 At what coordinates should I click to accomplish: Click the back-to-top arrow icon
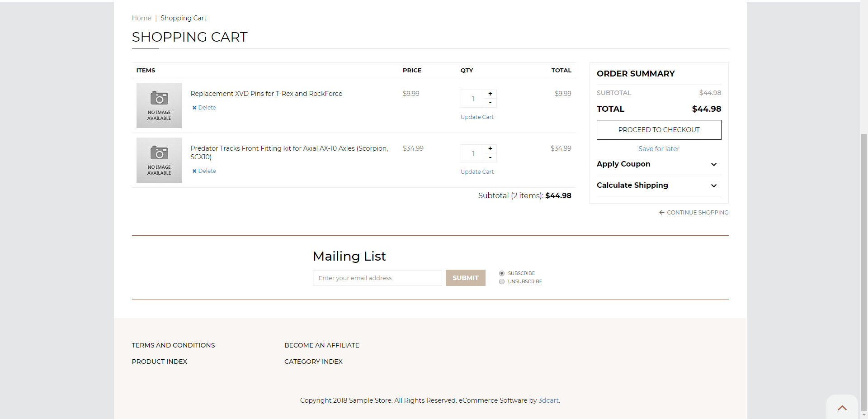click(842, 408)
